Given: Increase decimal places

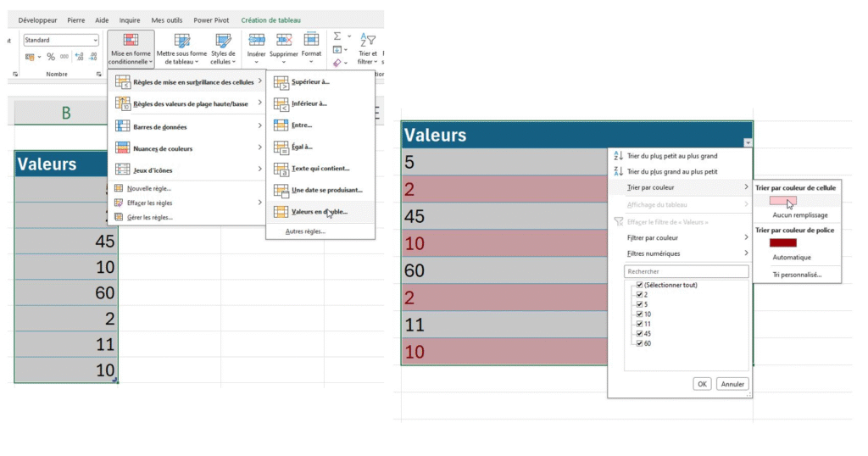Looking at the screenshot, I should coord(79,57).
